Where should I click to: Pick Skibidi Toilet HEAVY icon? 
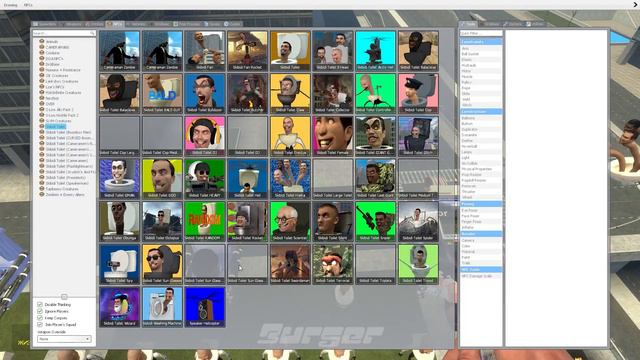(204, 179)
